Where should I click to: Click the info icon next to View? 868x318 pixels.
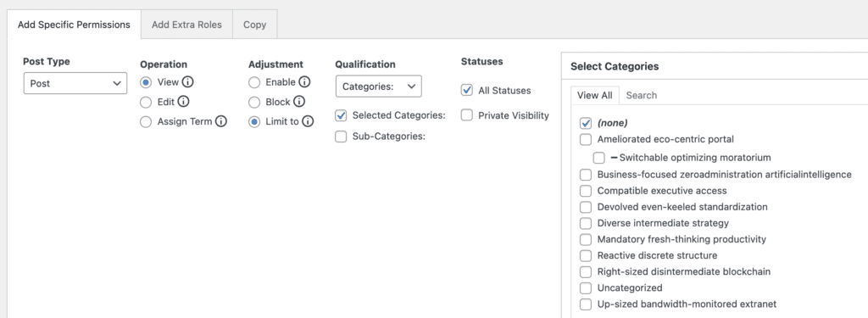tap(187, 82)
